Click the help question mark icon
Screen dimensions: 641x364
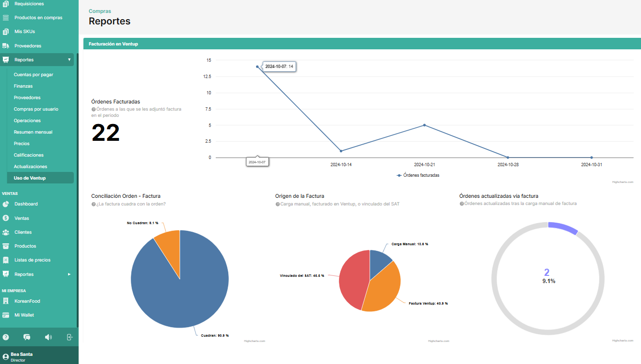[6, 337]
